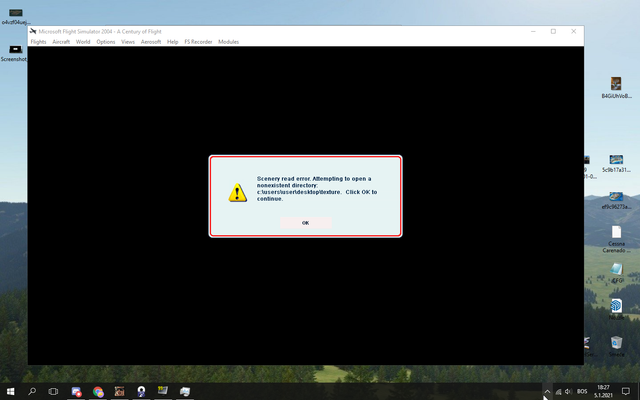Viewport: 640px width, 400px height.
Task: Open the Modules menu
Action: tap(229, 42)
